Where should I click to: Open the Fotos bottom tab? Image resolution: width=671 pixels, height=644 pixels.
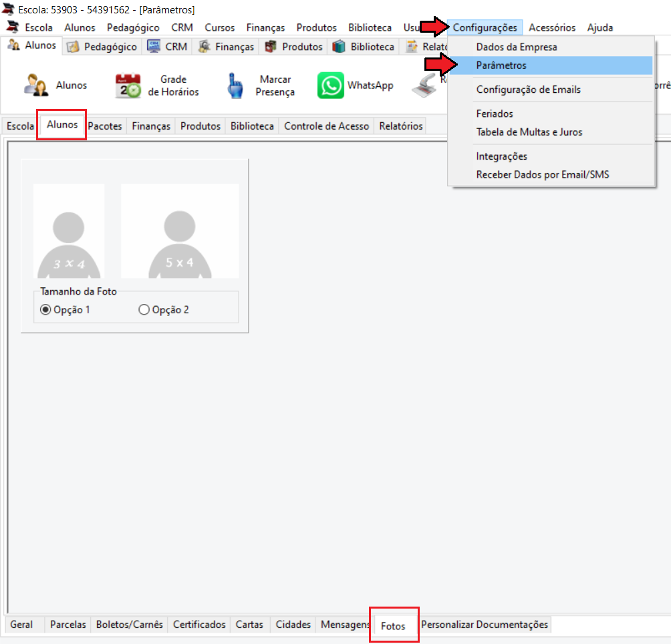[x=393, y=626]
